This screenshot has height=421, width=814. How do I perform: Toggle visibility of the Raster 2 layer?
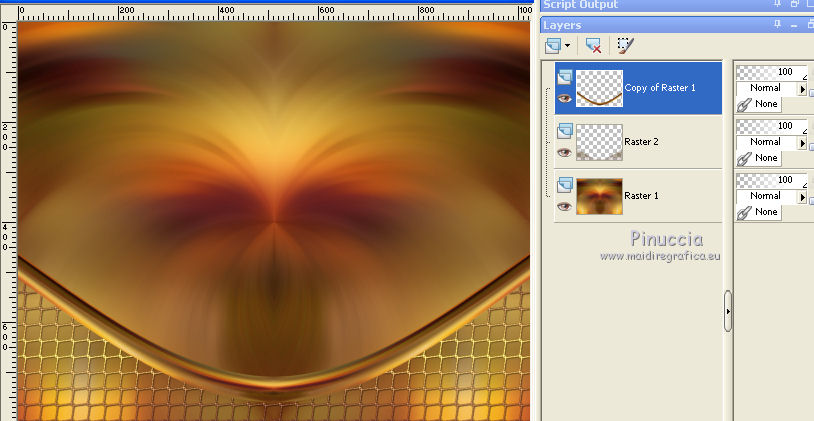tap(565, 152)
